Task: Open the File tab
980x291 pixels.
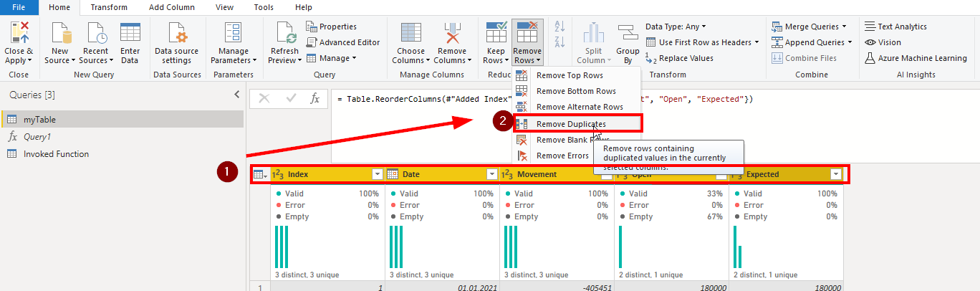Action: (19, 7)
